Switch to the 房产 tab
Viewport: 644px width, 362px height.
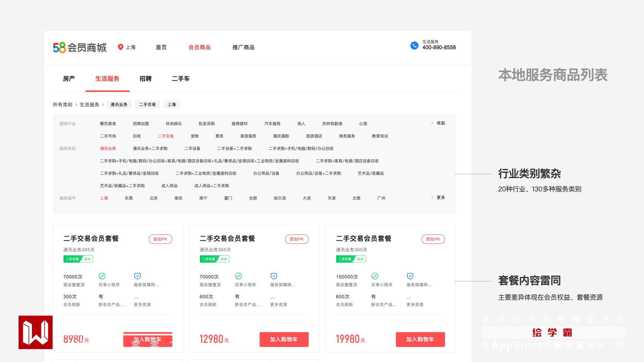[x=69, y=79]
